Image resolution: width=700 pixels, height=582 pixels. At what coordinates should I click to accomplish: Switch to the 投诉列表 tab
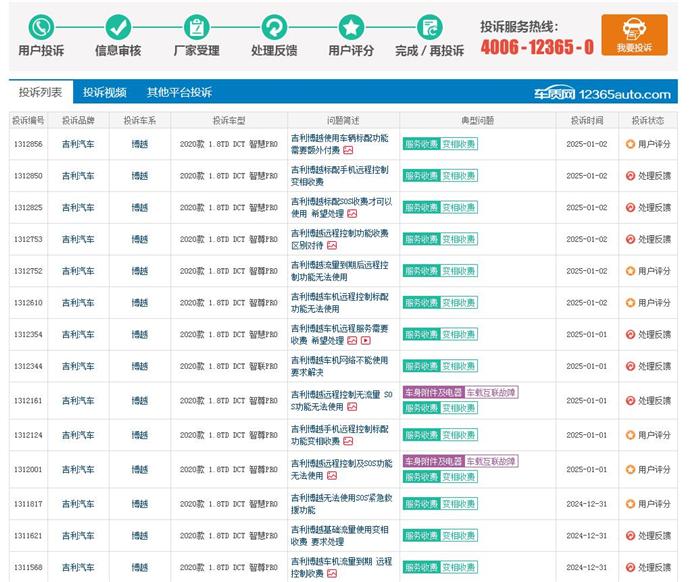coord(41,92)
